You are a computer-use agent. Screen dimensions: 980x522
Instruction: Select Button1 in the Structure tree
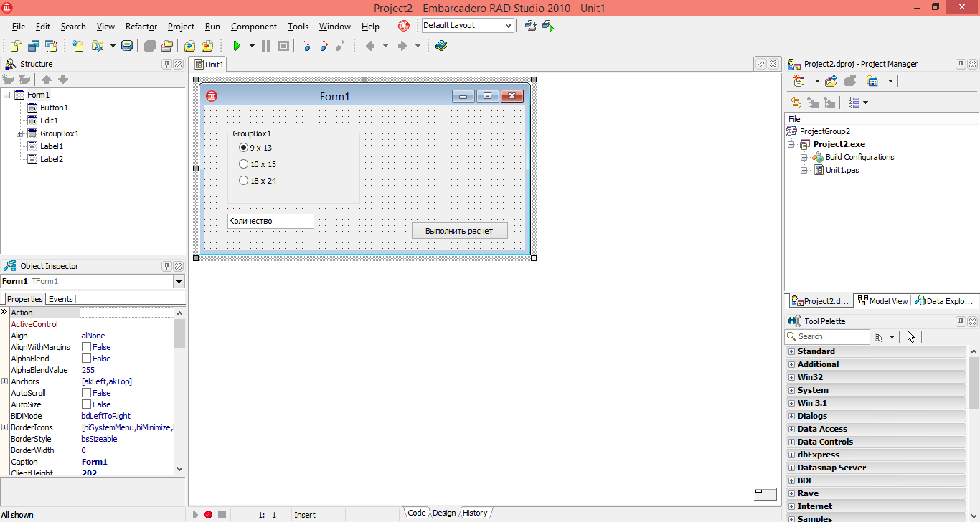pos(54,108)
